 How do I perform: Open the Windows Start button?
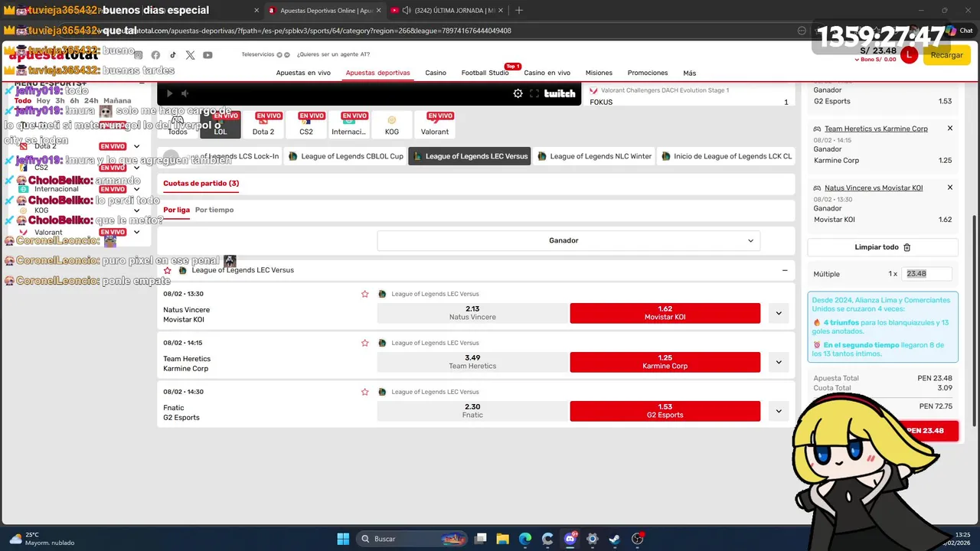coord(343,539)
